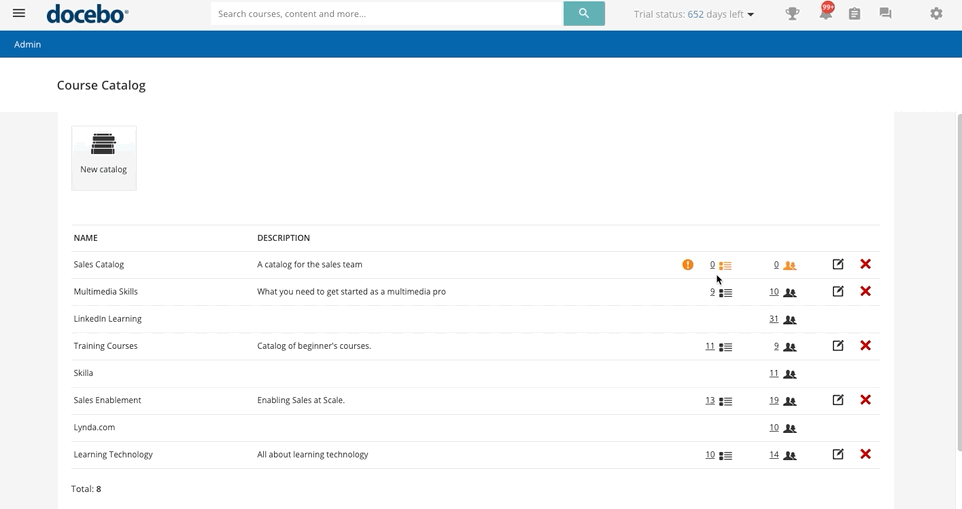Click user count 11 for Skilla
This screenshot has width=962, height=509.
pyautogui.click(x=774, y=373)
